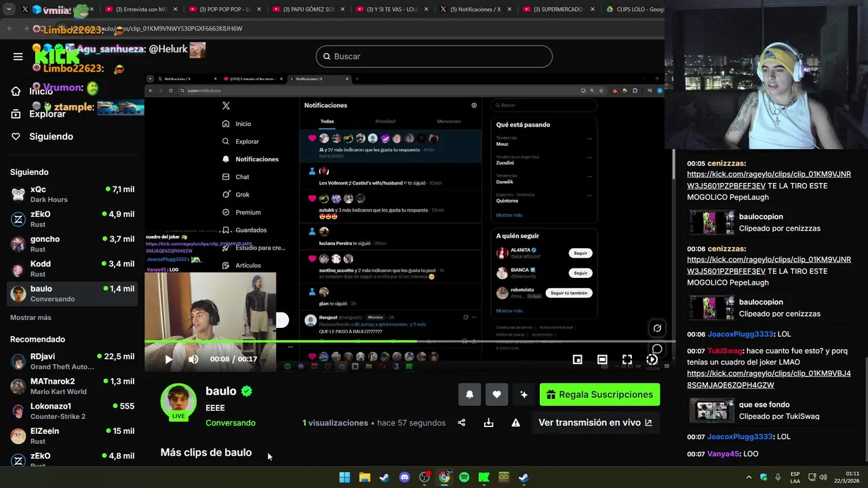Enable picture-in-picture mini player
Viewport: 868px width, 488px height.
[x=577, y=359]
